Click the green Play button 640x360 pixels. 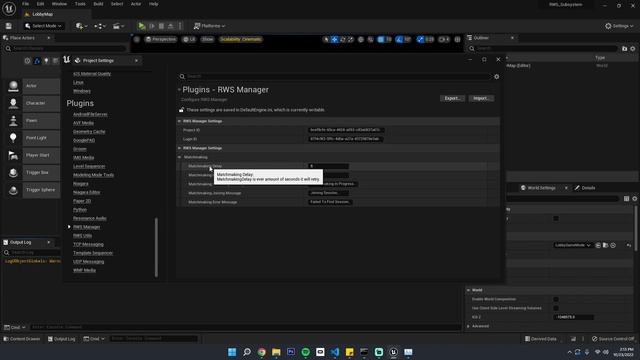click(142, 26)
